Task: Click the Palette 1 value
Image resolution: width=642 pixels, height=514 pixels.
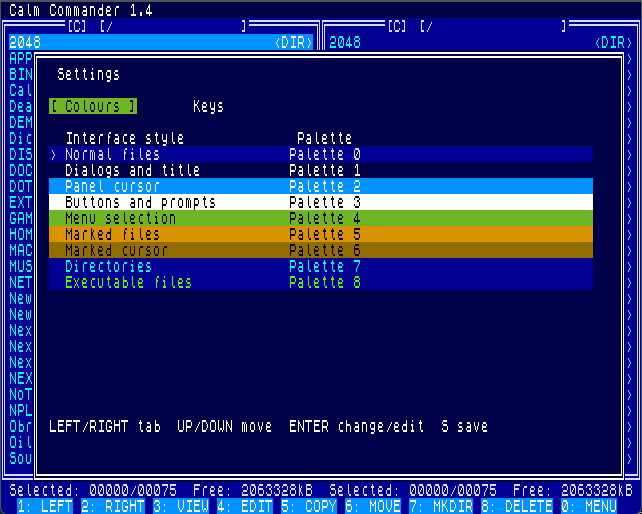Action: [325, 170]
